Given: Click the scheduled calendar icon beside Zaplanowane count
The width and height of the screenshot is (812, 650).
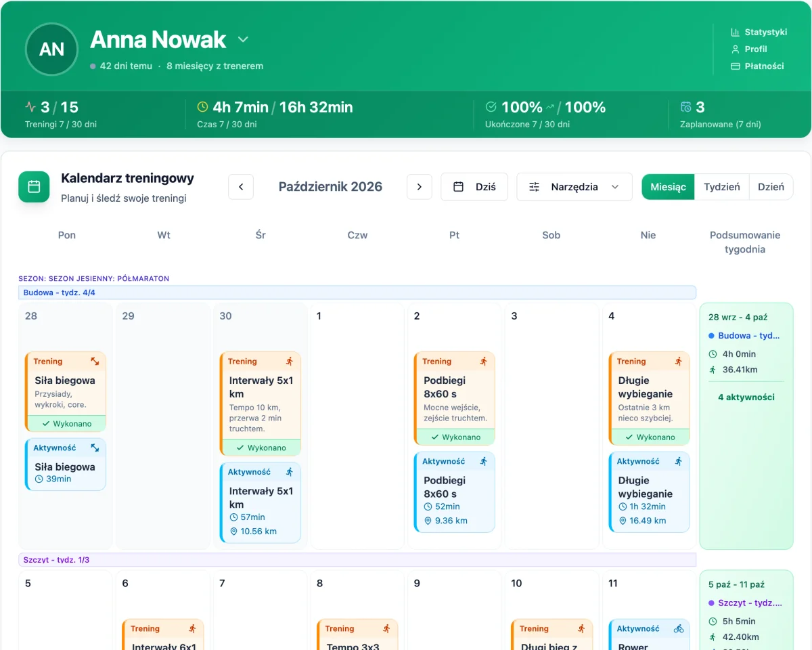Looking at the screenshot, I should tap(686, 107).
